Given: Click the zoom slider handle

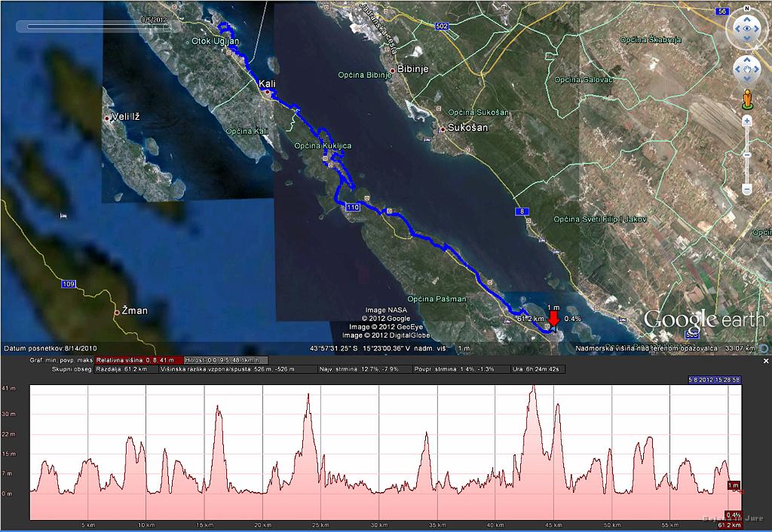Looking at the screenshot, I should pyautogui.click(x=747, y=154).
